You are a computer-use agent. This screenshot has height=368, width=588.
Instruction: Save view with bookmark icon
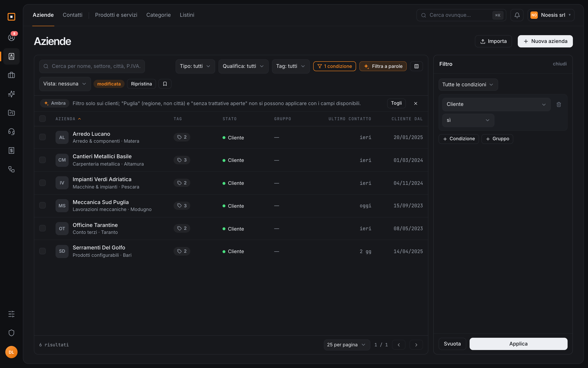click(x=165, y=84)
